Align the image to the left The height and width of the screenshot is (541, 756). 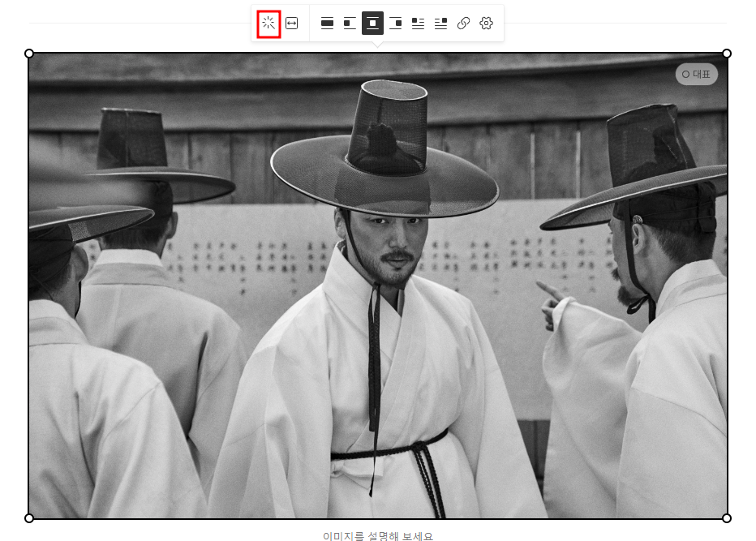coord(350,24)
